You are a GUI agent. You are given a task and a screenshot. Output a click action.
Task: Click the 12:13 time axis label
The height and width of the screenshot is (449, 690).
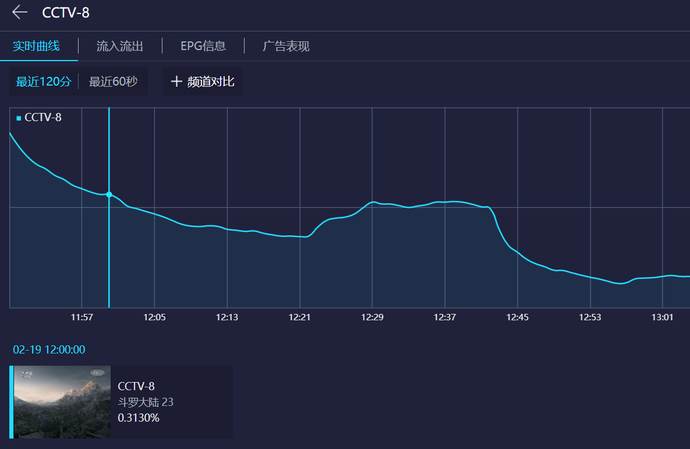click(227, 317)
